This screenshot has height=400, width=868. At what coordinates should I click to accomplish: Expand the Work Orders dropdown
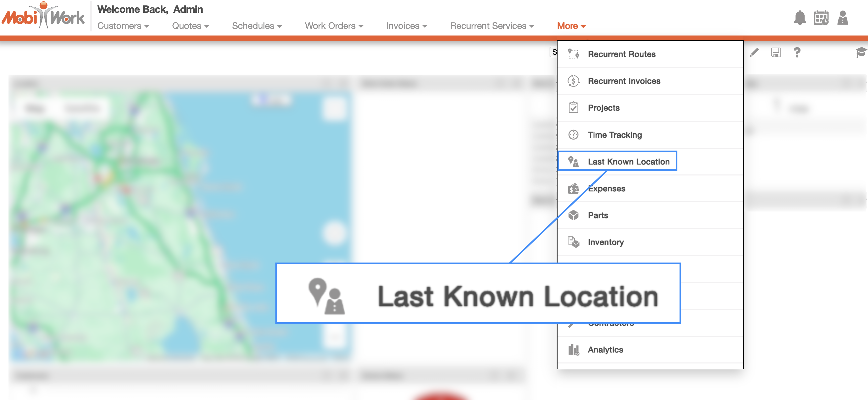334,26
